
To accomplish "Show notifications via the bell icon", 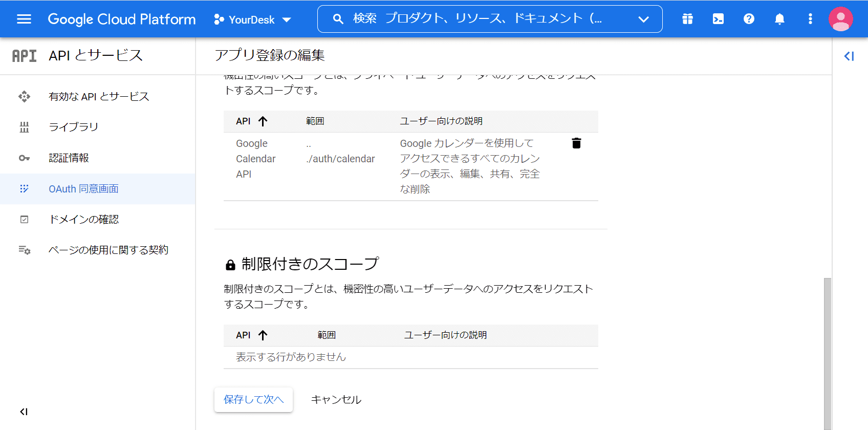I will (x=779, y=19).
